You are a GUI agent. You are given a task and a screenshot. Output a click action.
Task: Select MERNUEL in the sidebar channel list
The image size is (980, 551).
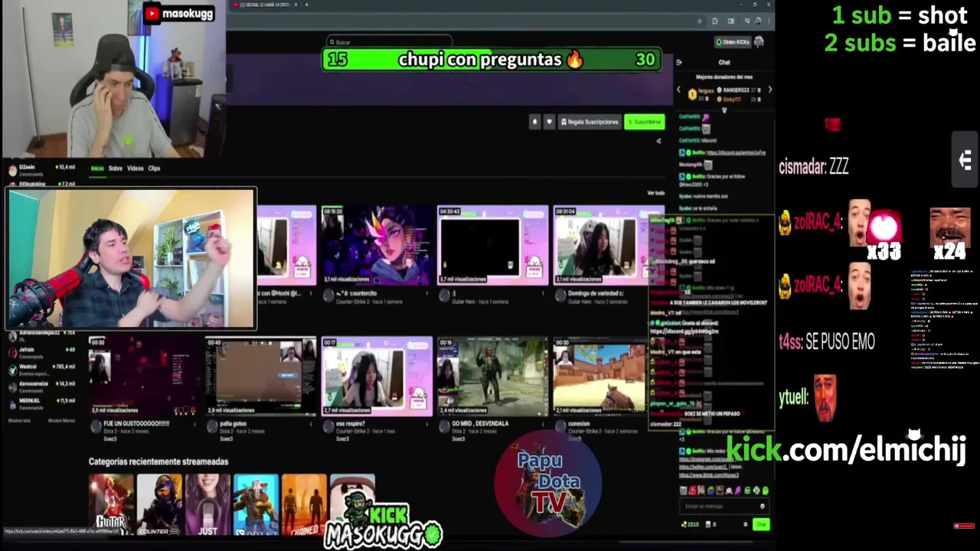coord(41,403)
